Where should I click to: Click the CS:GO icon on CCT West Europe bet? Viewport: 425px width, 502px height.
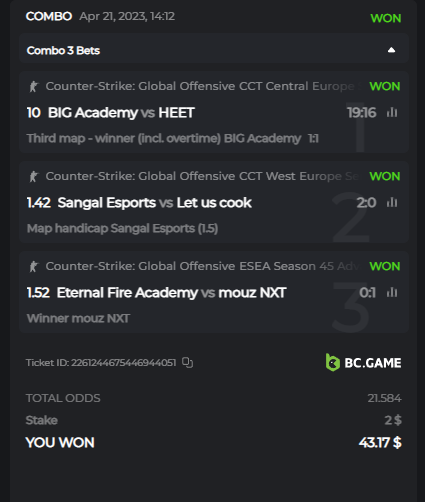pos(34,177)
